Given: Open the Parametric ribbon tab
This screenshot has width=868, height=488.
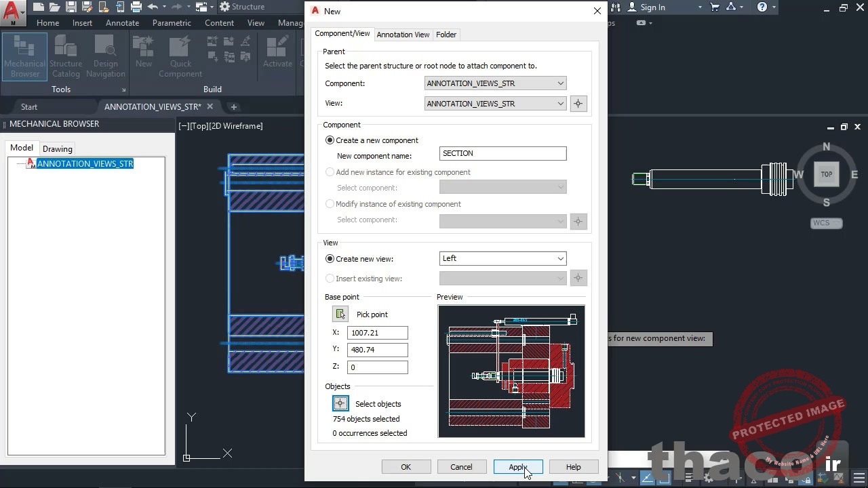Looking at the screenshot, I should 172,22.
